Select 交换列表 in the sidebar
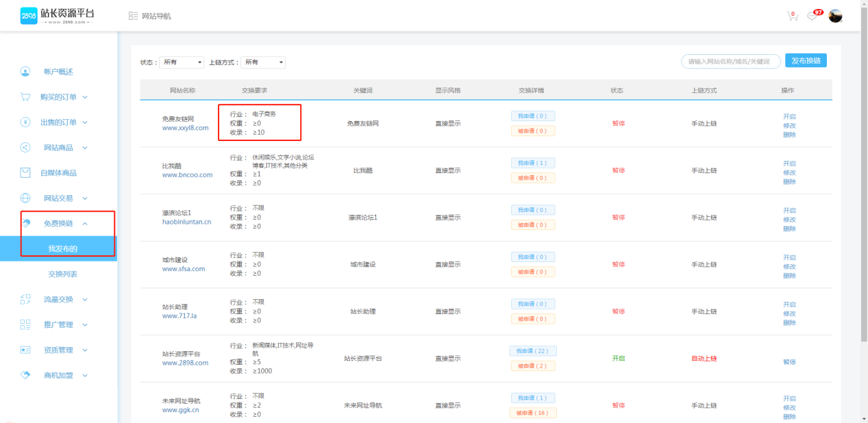 [62, 274]
